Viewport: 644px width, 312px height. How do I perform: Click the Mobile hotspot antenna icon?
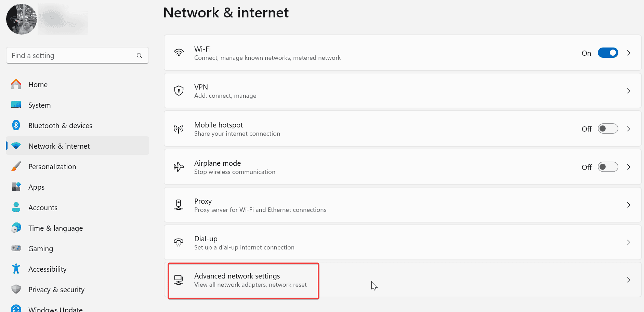179,129
